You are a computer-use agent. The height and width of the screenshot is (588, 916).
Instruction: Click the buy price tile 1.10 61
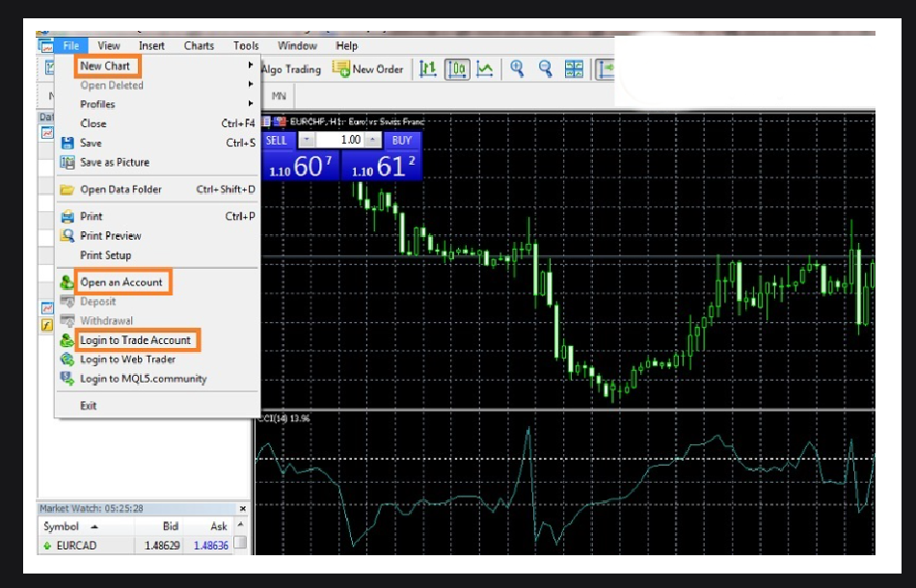pyautogui.click(x=382, y=165)
